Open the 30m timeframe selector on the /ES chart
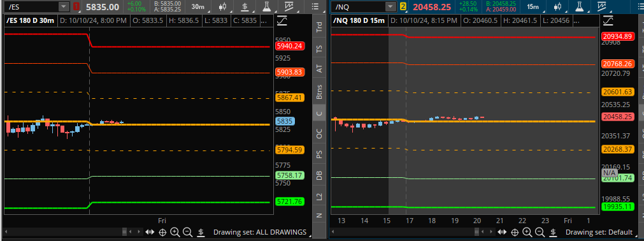644x241 pixels. coord(199,7)
